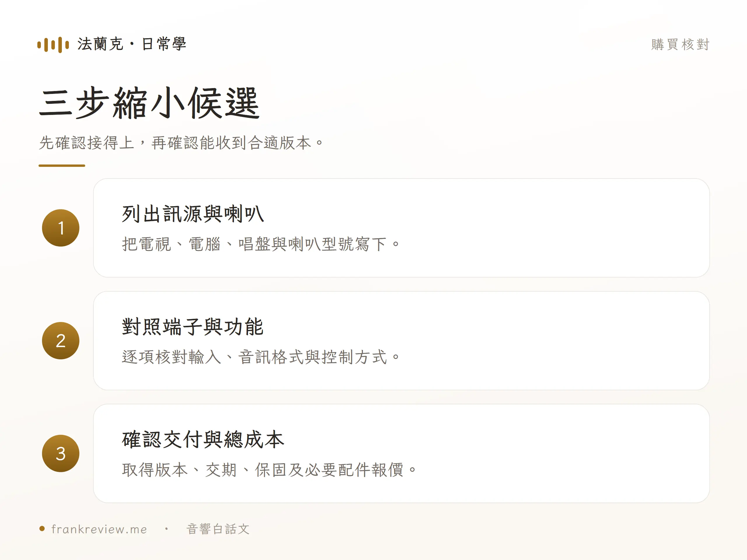Viewport: 747px width, 560px height.
Task: Select the 列出訊源與喇叭 card heading
Action: (x=193, y=214)
